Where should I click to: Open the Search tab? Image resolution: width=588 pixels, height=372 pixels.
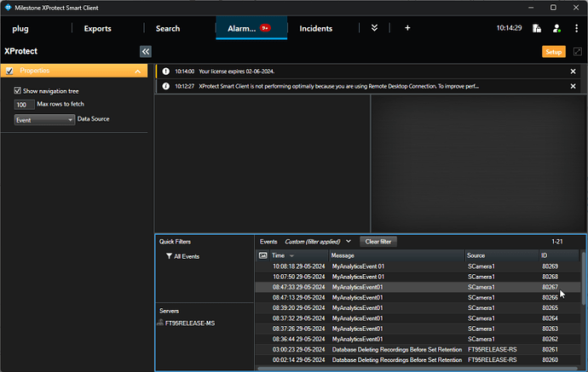(x=168, y=28)
